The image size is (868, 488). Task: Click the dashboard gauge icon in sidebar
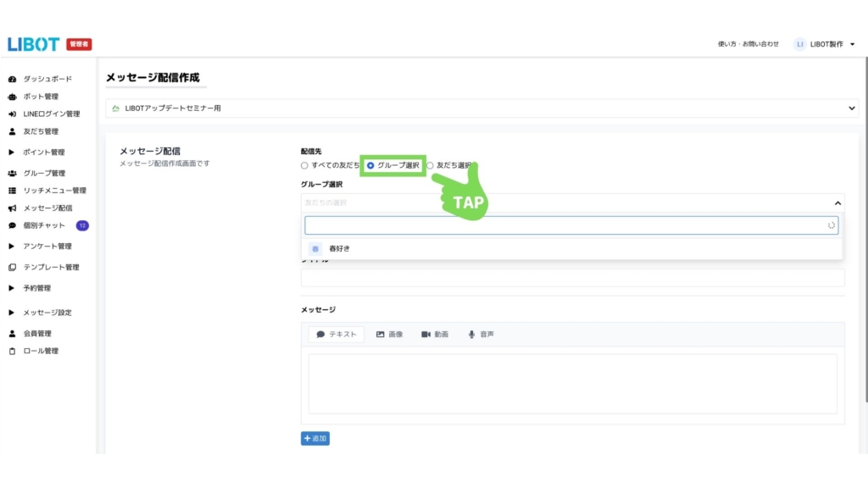pos(12,79)
